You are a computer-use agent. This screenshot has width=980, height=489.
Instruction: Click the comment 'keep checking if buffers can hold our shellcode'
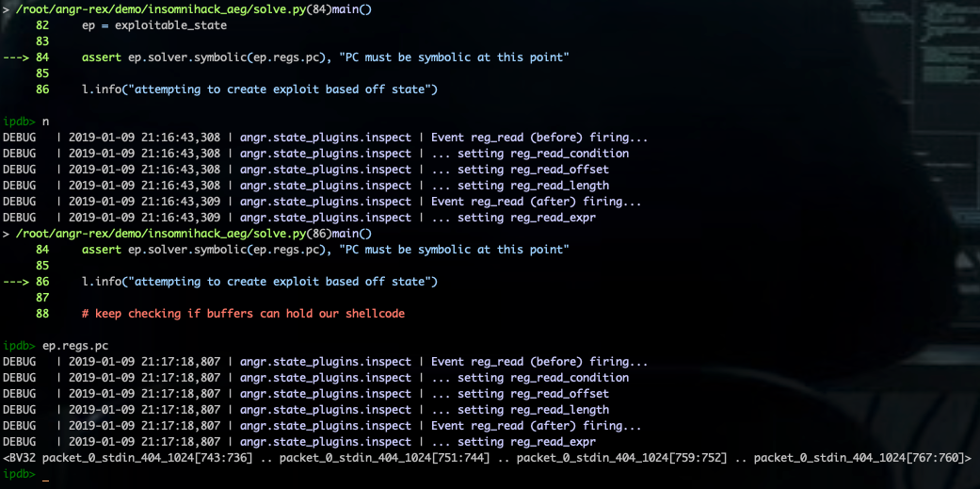[x=243, y=314]
